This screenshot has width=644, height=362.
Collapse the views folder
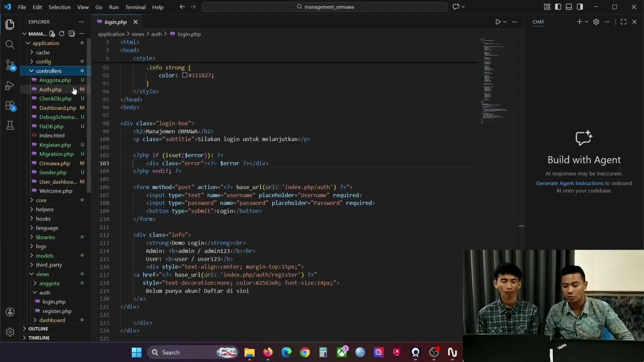point(55,274)
